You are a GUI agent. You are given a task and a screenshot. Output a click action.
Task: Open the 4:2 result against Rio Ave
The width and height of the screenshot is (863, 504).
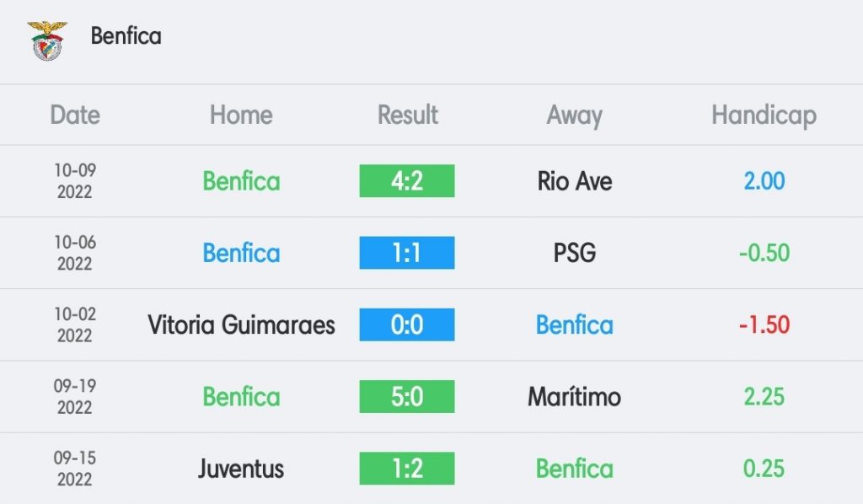pyautogui.click(x=407, y=180)
